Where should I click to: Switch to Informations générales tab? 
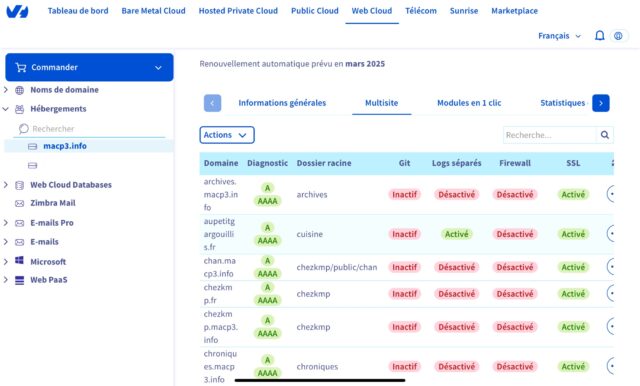tap(282, 103)
